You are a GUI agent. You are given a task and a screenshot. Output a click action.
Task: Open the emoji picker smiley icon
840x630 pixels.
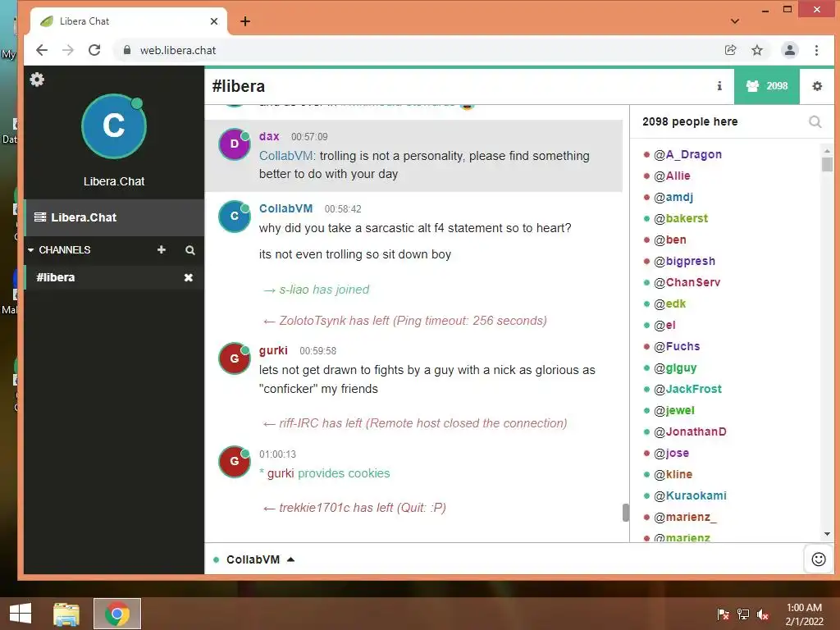[x=819, y=559]
